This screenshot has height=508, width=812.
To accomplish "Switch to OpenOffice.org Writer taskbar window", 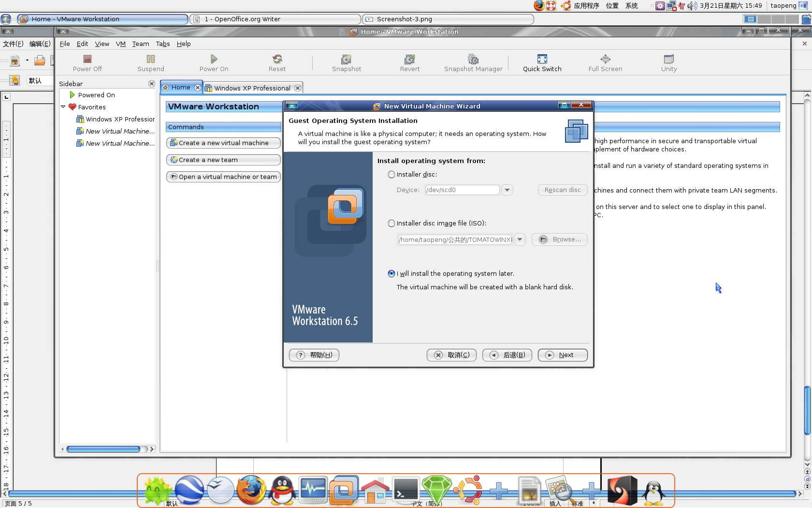I will click(x=275, y=19).
